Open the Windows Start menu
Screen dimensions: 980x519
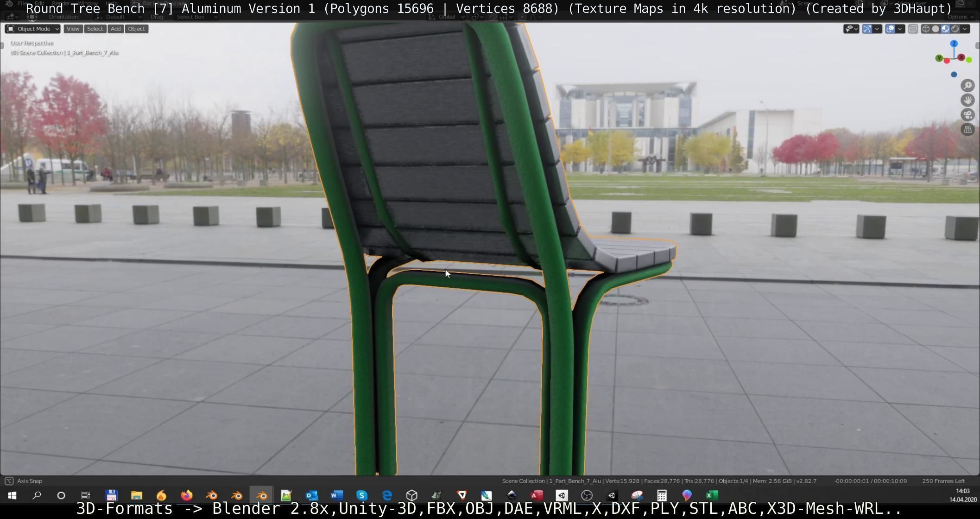point(12,495)
